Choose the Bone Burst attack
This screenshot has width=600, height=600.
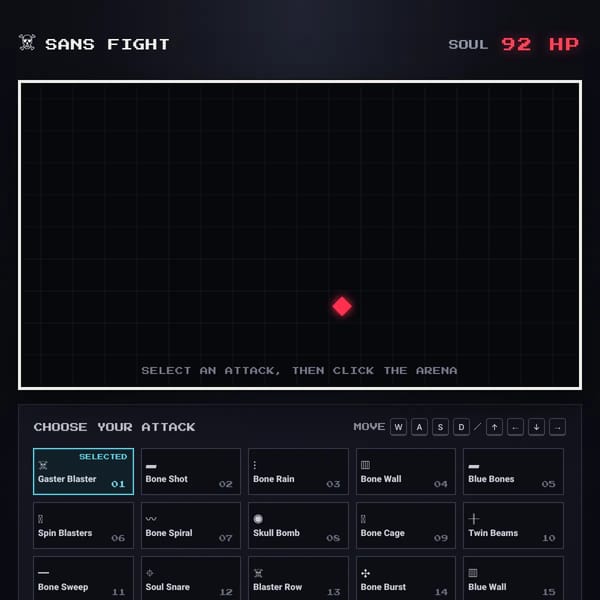point(406,578)
